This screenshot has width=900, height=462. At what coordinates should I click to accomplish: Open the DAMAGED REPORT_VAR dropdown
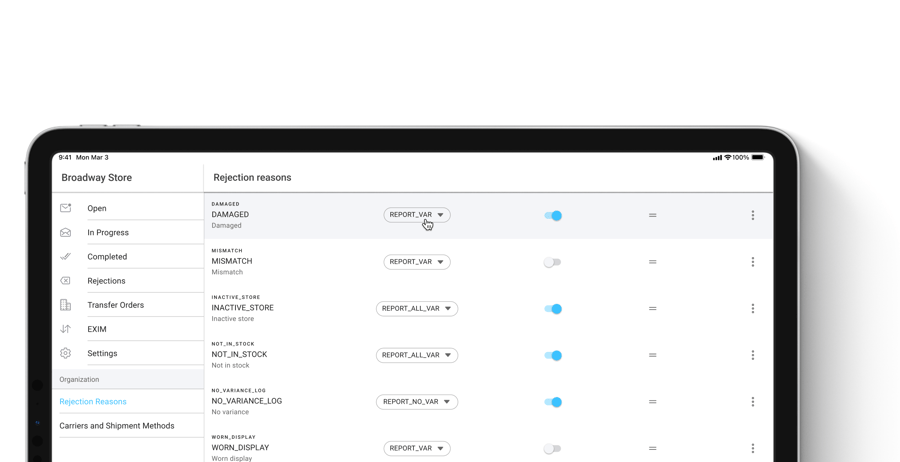click(416, 215)
